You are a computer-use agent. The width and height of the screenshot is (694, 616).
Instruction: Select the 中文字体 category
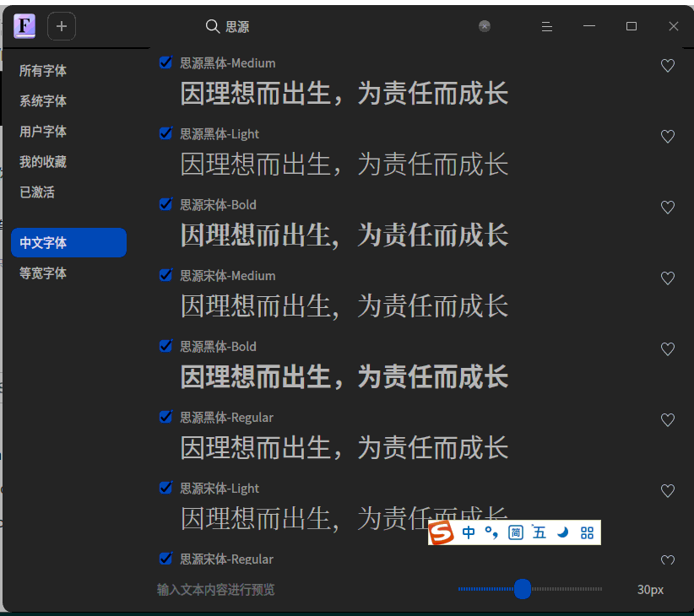(68, 242)
